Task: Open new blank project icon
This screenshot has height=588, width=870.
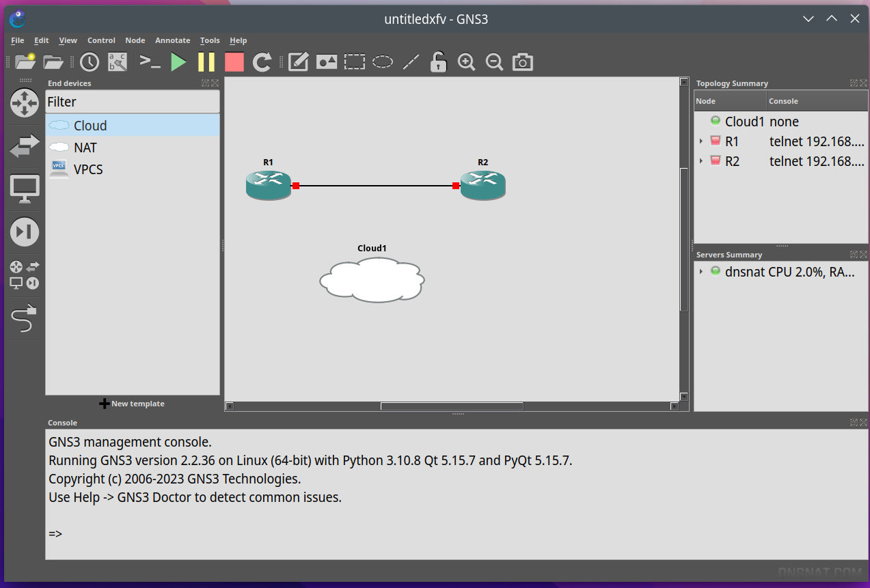Action: [25, 62]
